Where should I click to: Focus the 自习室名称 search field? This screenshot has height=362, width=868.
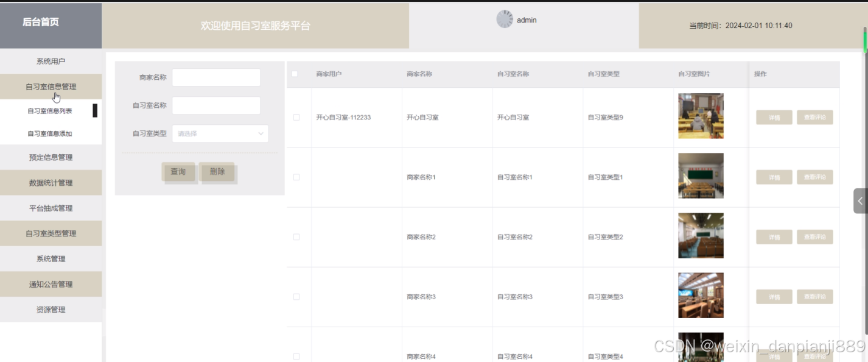[216, 105]
